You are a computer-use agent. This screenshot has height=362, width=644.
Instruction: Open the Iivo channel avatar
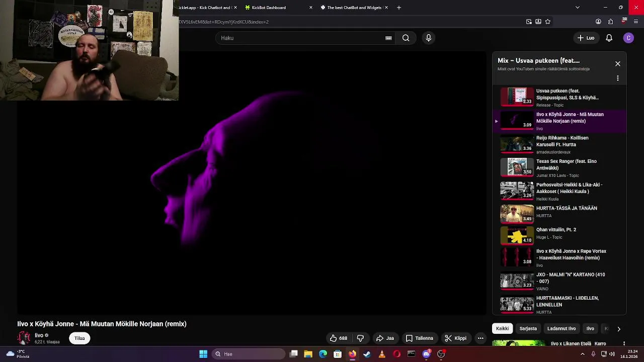click(x=24, y=338)
